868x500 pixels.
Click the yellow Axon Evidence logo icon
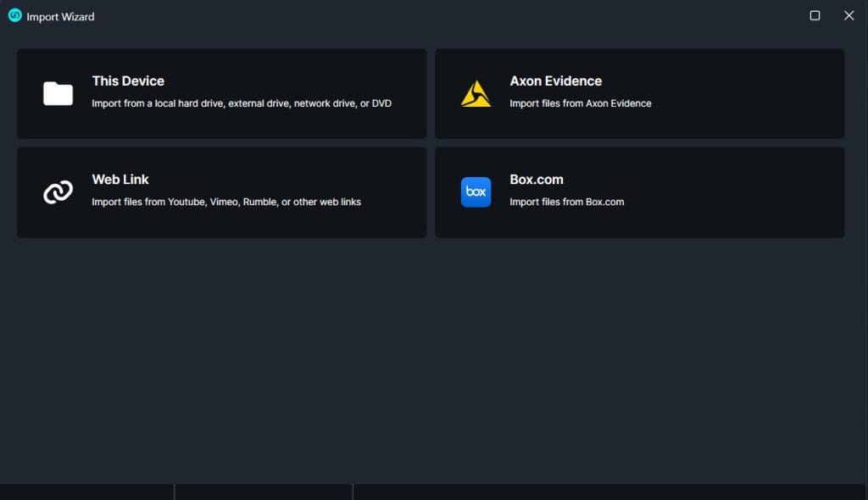pos(476,93)
